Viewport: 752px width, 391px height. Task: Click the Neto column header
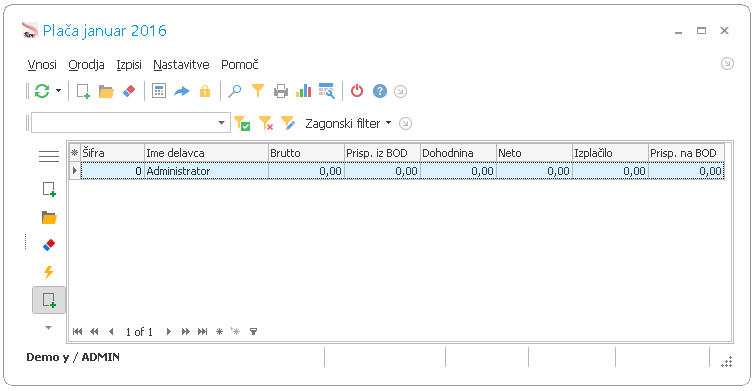(x=534, y=153)
